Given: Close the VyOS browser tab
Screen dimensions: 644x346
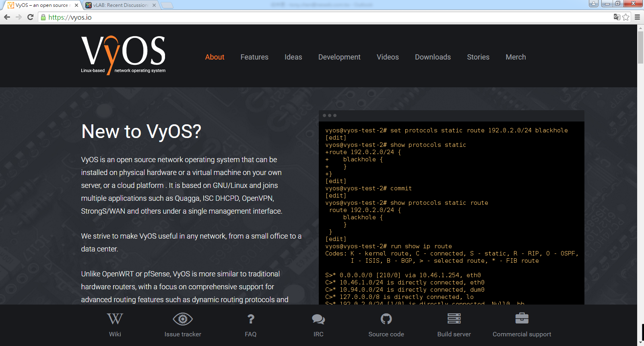Looking at the screenshot, I should click(x=76, y=5).
